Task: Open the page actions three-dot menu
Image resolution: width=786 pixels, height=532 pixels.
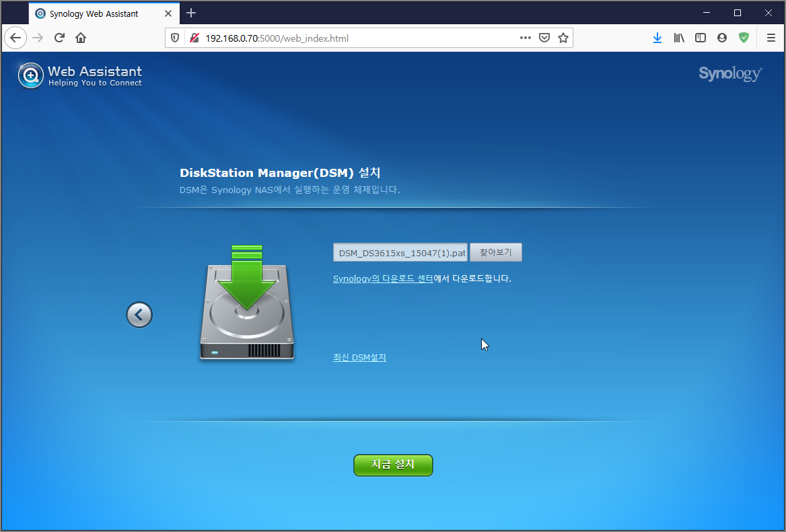Action: click(x=525, y=38)
